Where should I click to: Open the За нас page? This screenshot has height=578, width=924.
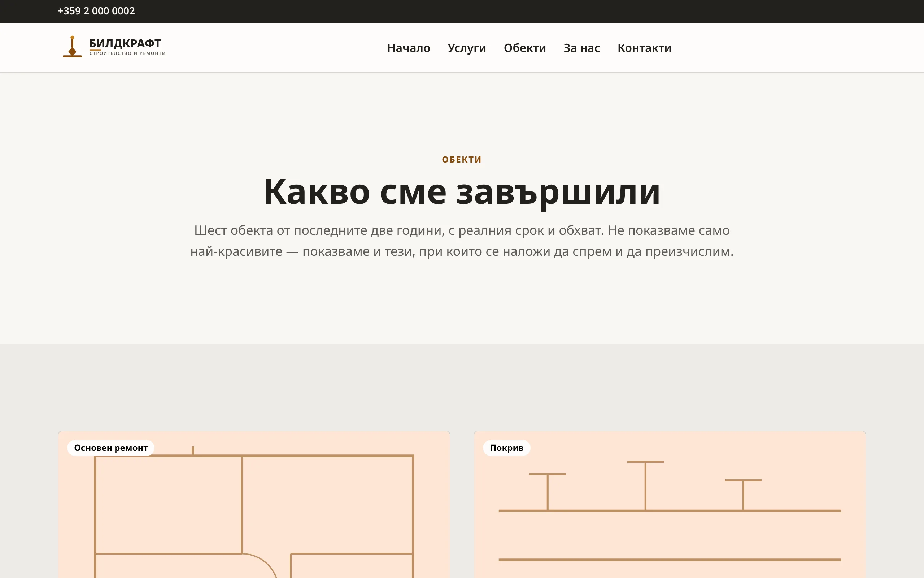[581, 48]
